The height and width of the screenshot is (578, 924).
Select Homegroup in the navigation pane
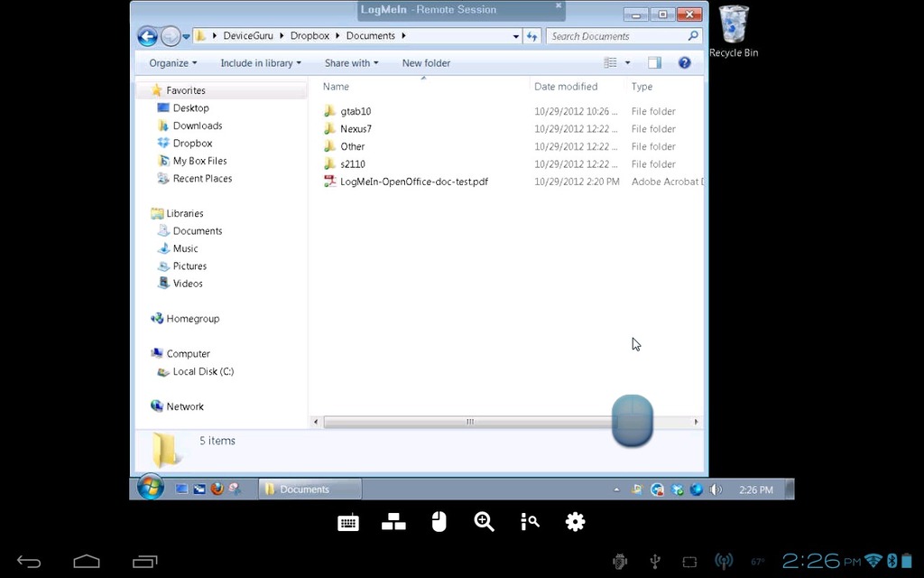pos(185,319)
